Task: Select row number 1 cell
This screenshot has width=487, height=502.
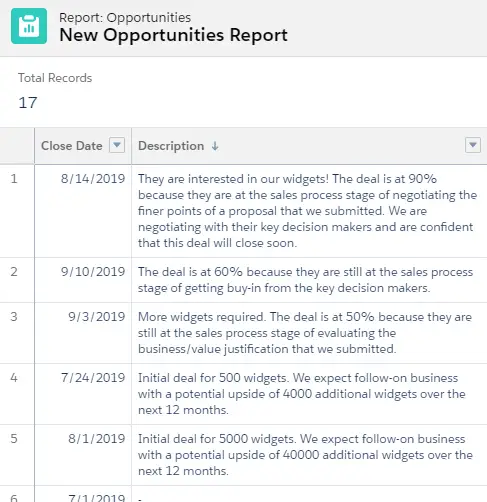Action: coord(17,211)
